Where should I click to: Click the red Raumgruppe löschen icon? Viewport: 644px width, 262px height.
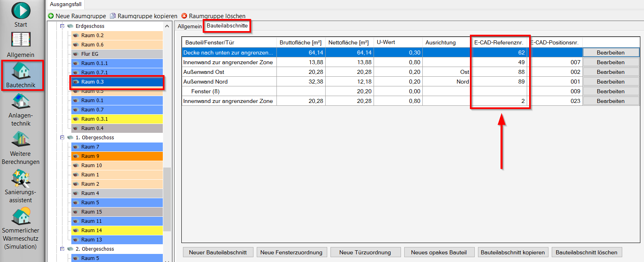(184, 16)
